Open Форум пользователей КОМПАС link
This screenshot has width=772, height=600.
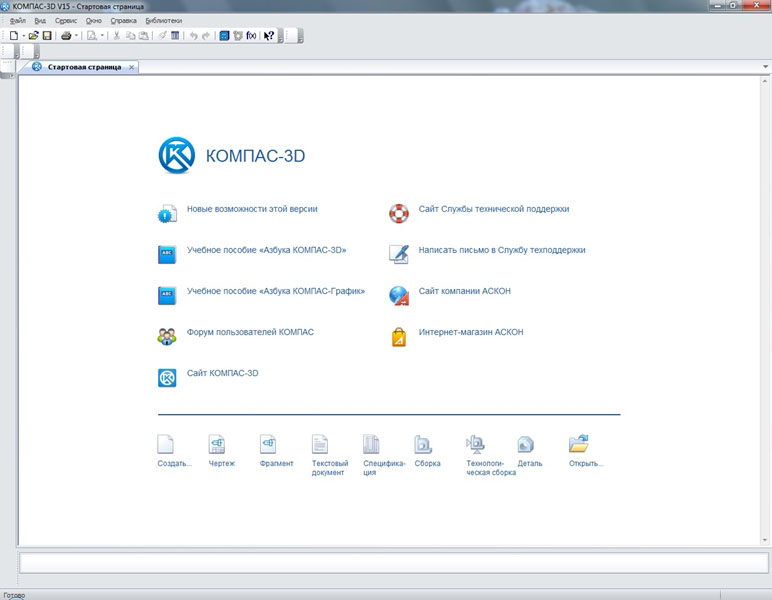[x=250, y=332]
